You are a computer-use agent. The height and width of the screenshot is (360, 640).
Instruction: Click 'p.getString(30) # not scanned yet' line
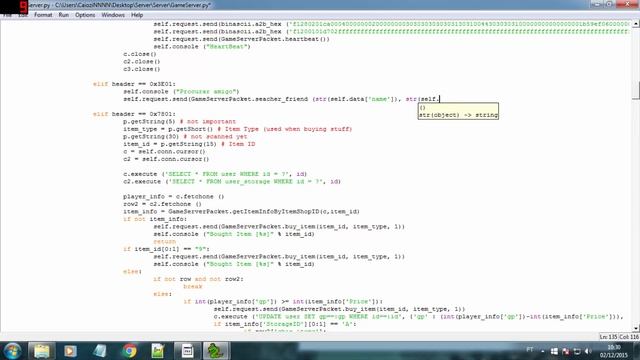tap(185, 136)
